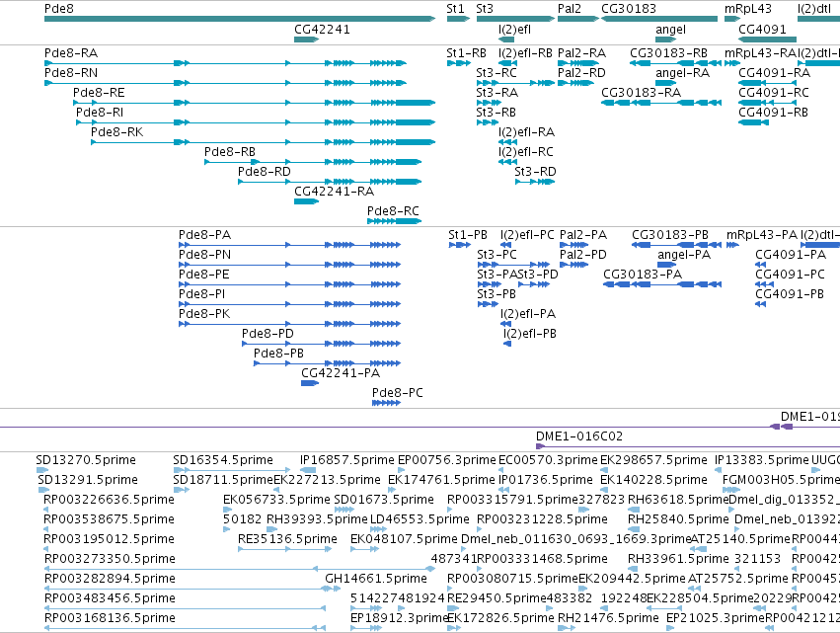Open the Pde8-RC transcript

(x=394, y=221)
